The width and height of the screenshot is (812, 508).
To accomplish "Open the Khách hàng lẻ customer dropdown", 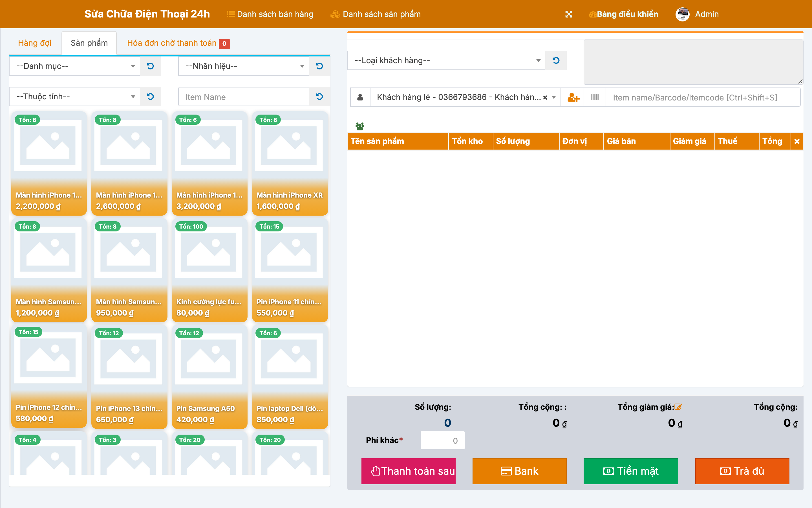I will pyautogui.click(x=465, y=97).
